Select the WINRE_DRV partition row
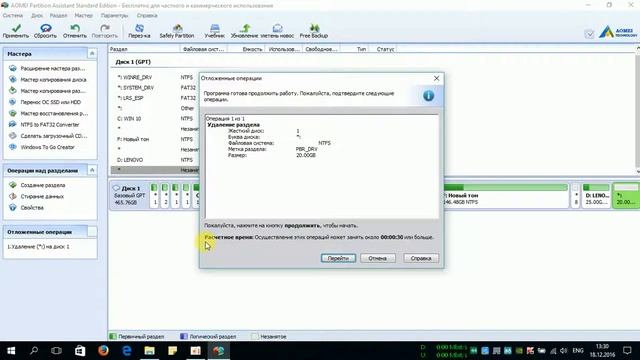The width and height of the screenshot is (640, 360). pyautogui.click(x=155, y=77)
